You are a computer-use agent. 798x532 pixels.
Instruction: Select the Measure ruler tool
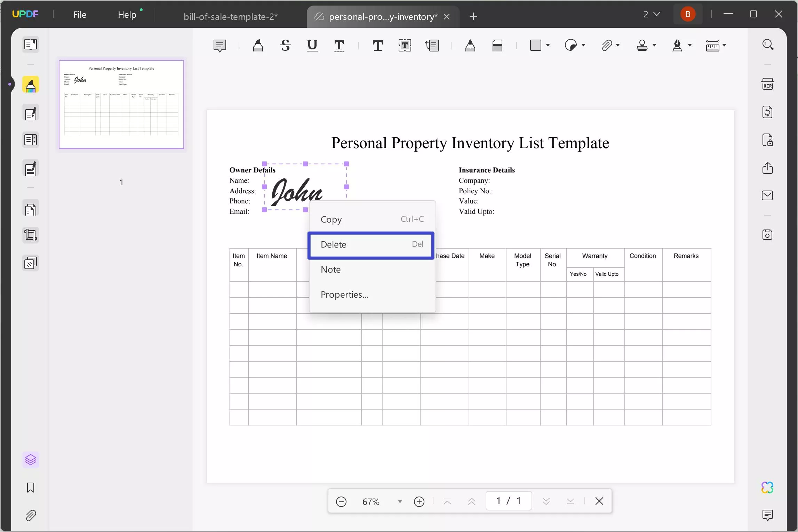[712, 46]
